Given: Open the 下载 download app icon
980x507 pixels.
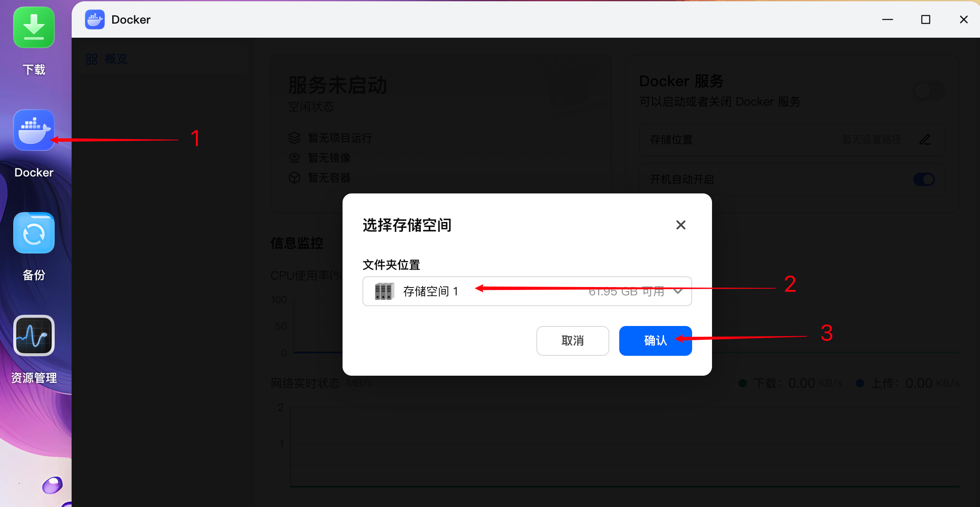Looking at the screenshot, I should click(34, 27).
